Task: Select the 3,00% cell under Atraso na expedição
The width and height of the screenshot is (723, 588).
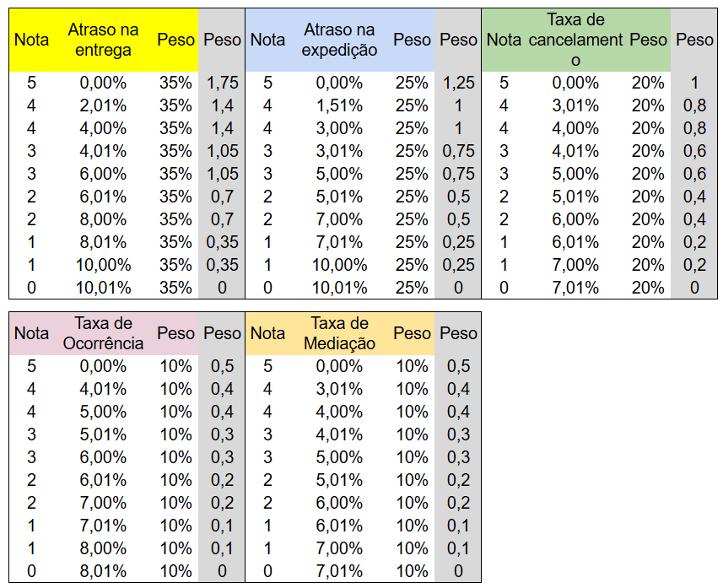Action: click(339, 128)
